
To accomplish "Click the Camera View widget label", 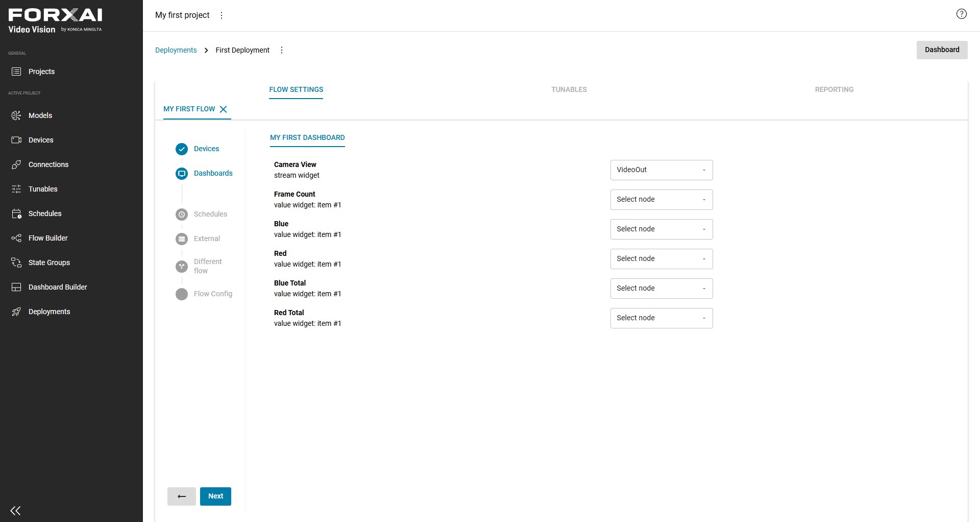I will (x=295, y=164).
